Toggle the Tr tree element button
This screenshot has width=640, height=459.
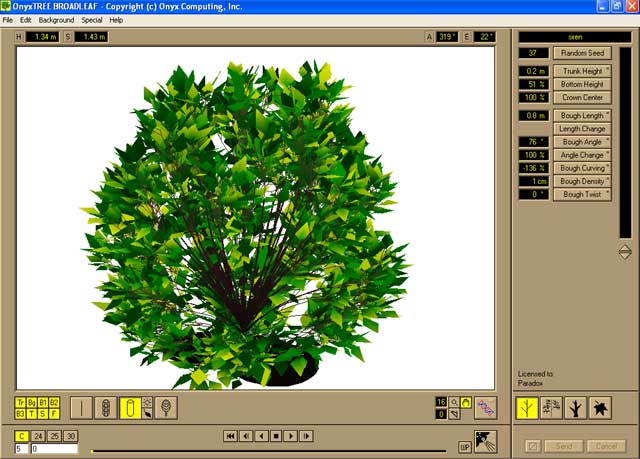click(x=21, y=402)
